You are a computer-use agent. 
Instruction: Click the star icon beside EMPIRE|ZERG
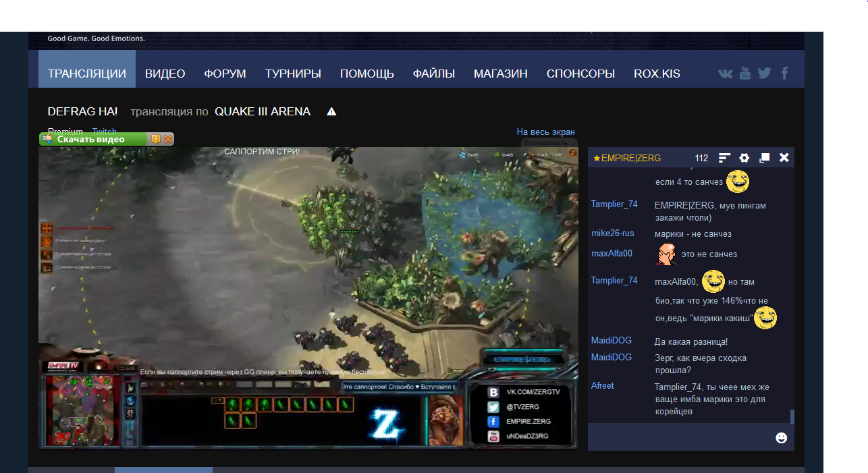(597, 158)
